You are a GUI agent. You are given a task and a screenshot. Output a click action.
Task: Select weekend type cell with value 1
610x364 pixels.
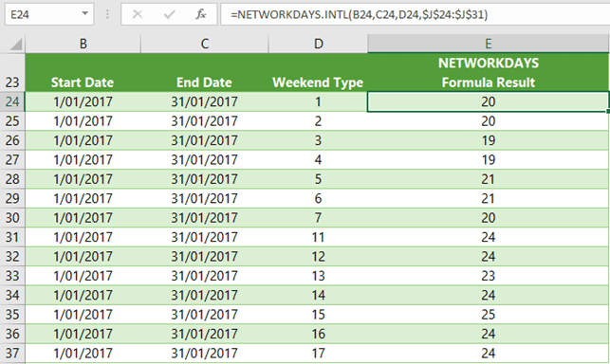pos(318,101)
